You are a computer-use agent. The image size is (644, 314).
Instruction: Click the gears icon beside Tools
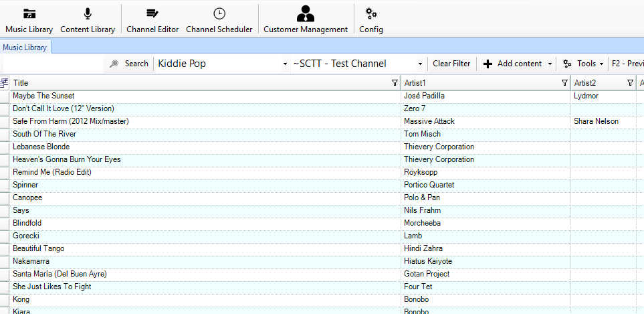pyautogui.click(x=567, y=64)
